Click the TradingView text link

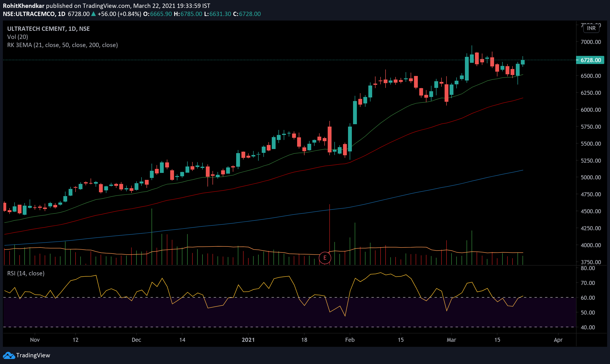pos(33,355)
